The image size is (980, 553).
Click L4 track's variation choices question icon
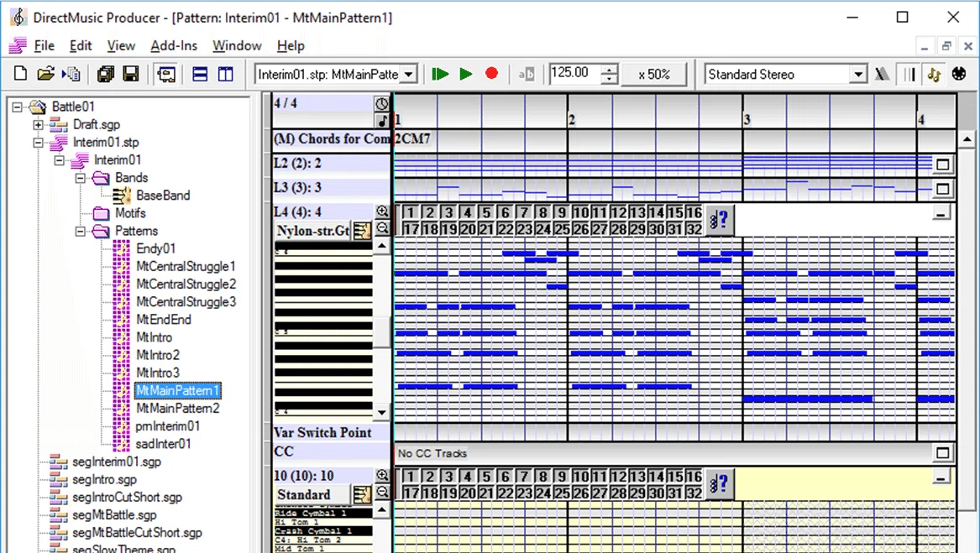[720, 220]
